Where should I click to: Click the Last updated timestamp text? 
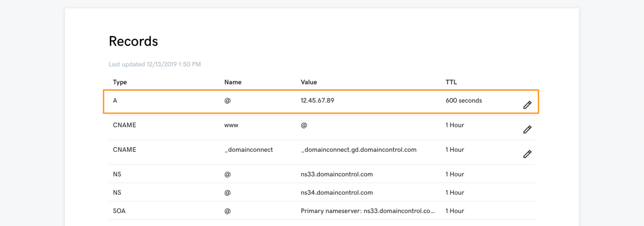(x=155, y=64)
